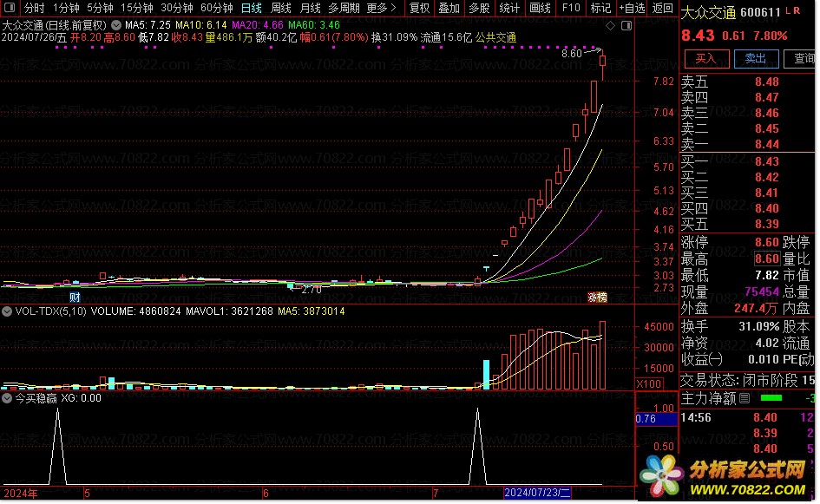Screen dimensions: 820x504
Task: Click the 买入 buy button
Action: tap(706, 59)
